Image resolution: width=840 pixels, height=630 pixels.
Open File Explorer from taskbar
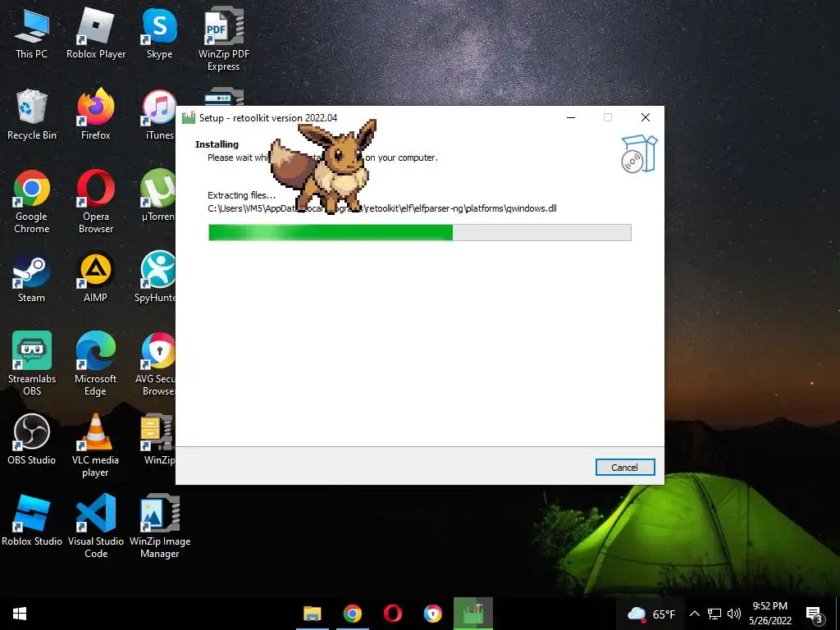pyautogui.click(x=313, y=614)
